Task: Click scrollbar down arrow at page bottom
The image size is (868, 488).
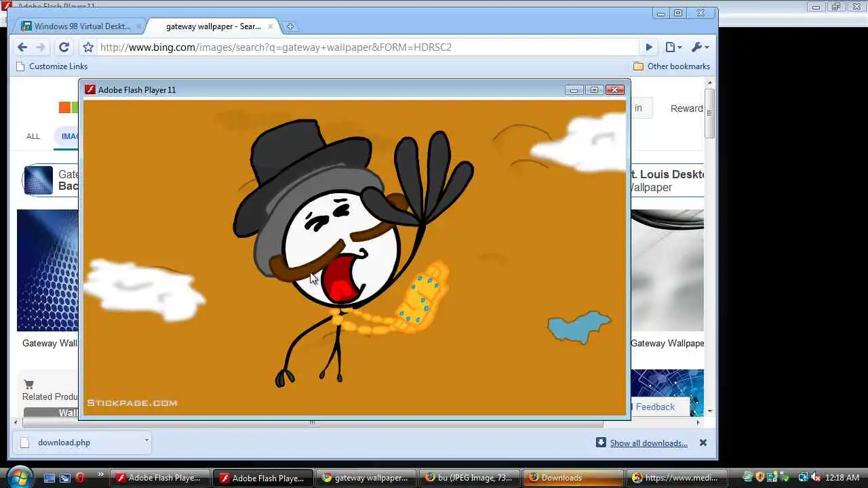Action: tap(710, 411)
